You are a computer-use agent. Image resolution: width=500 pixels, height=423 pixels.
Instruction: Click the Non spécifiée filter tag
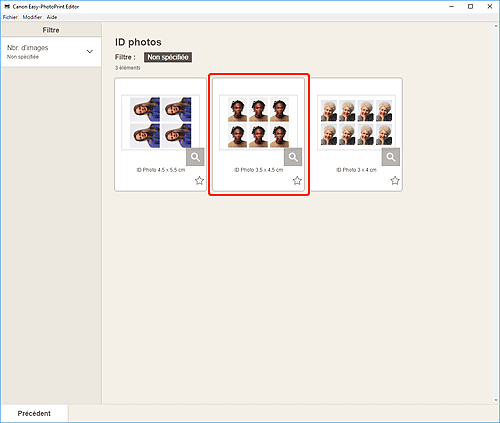(x=168, y=57)
